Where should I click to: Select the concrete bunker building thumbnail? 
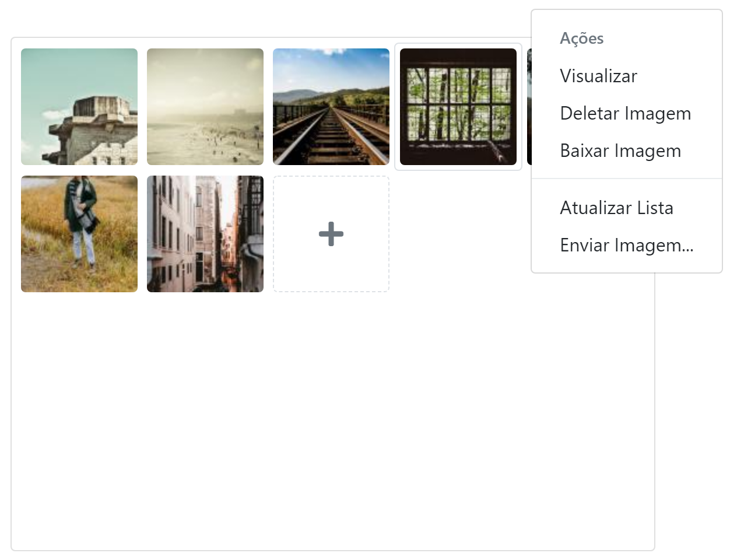79,107
